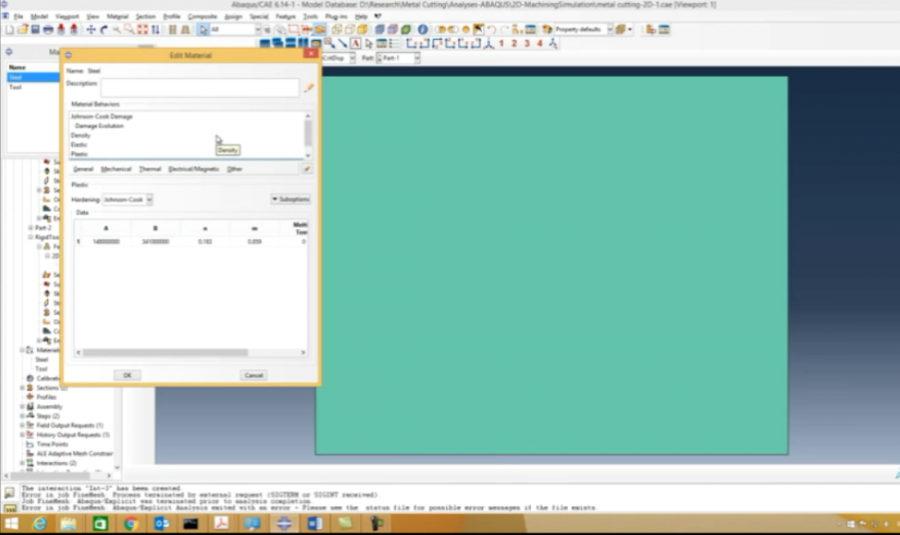Click the B parameter value cell
900x535 pixels.
(x=155, y=242)
